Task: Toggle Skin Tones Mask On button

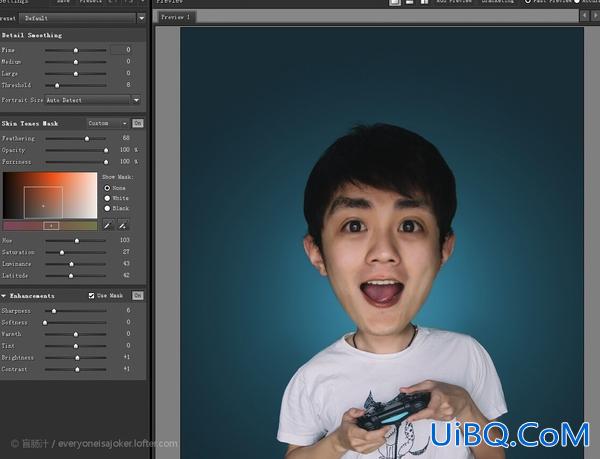Action: [138, 123]
